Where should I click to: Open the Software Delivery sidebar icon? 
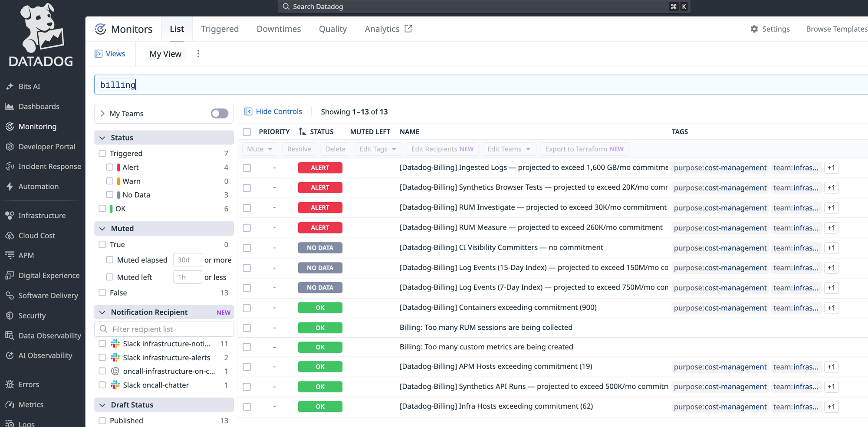pyautogui.click(x=10, y=296)
